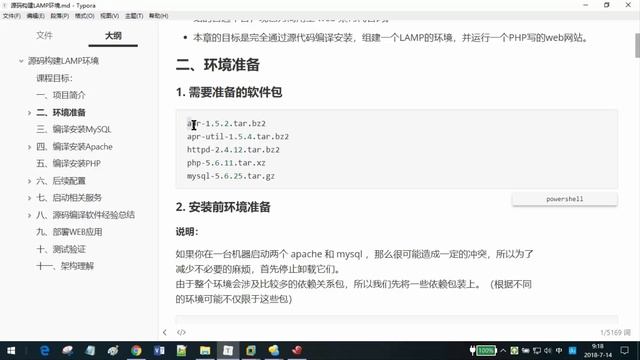
Task: Open the 帮助(H) menu
Action: (x=158, y=16)
